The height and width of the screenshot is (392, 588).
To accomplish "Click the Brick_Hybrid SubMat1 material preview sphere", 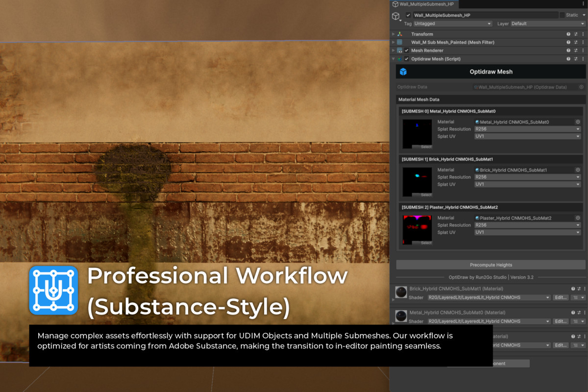I will [x=401, y=293].
